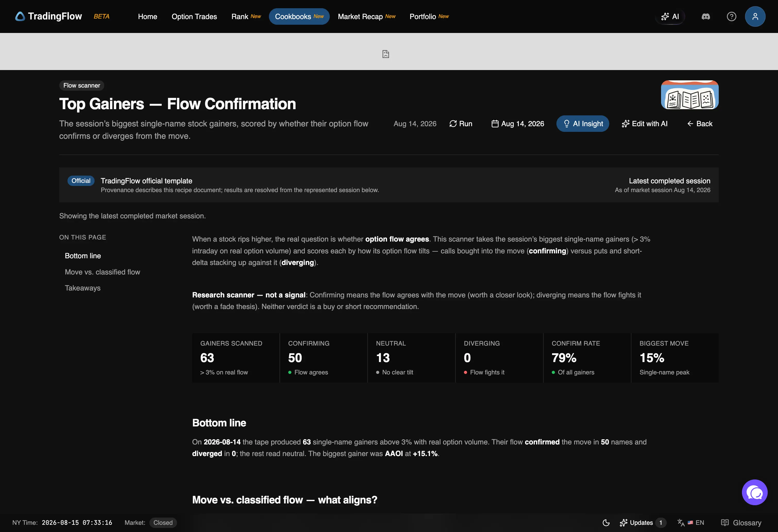Image resolution: width=778 pixels, height=532 pixels.
Task: Open the chat support bubble
Action: click(x=755, y=492)
